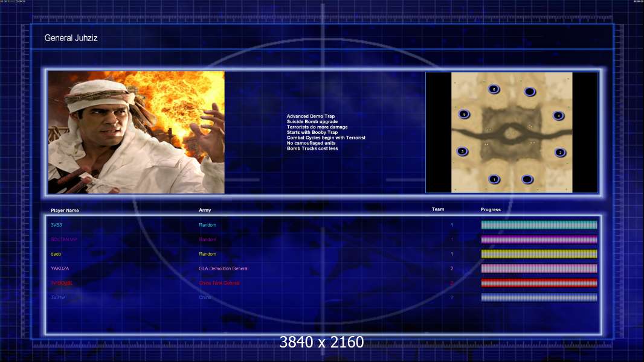This screenshot has width=644, height=362.
Task: Click the General Juhziz portrait image
Action: pyautogui.click(x=137, y=132)
